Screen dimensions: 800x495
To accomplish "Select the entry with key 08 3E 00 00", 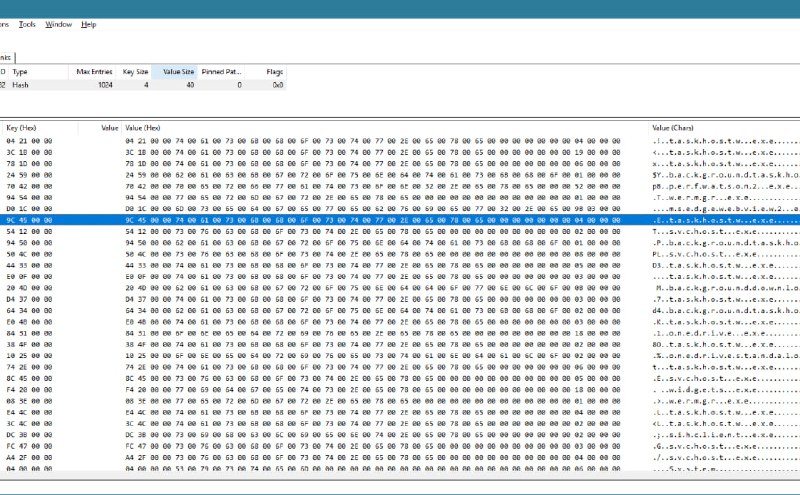I will 29,401.
